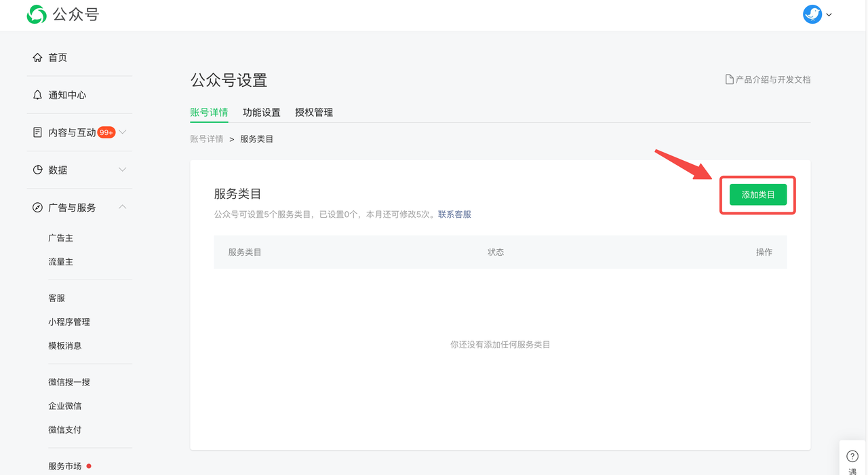Click the 联系客服 link
868x475 pixels.
pos(454,214)
